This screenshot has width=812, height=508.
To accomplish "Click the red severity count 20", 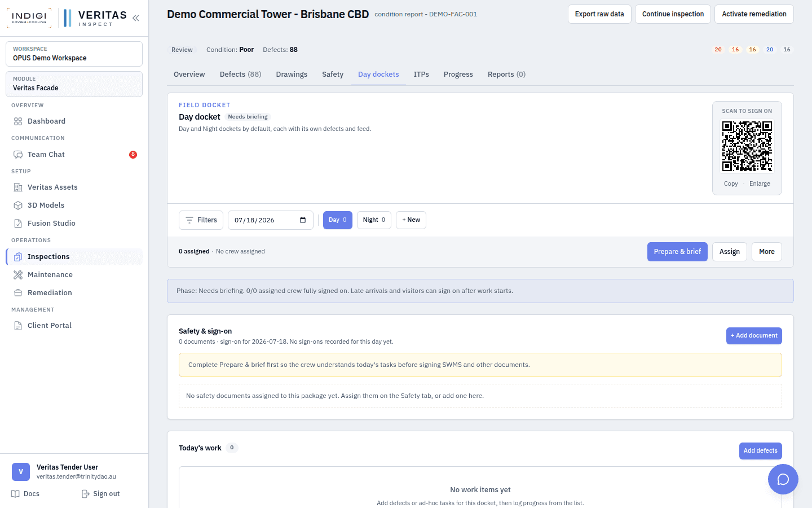I will pos(718,50).
